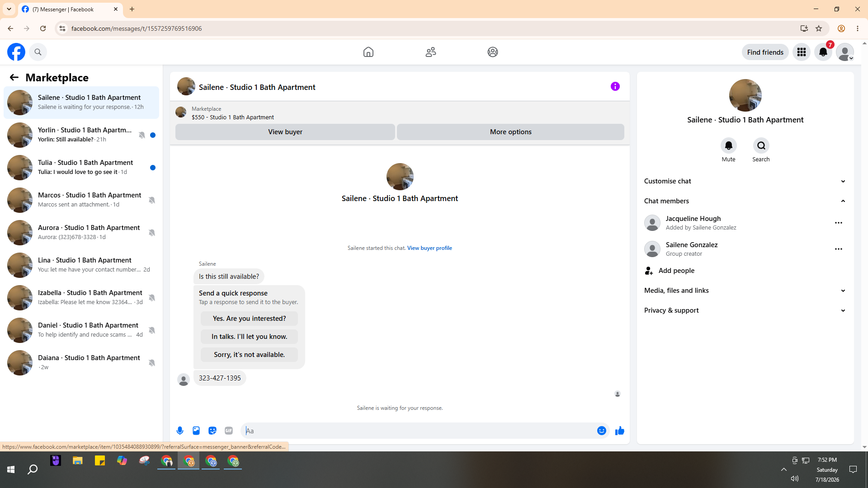868x488 pixels.
Task: Open options for Sailene Gonzalez
Action: 839,249
